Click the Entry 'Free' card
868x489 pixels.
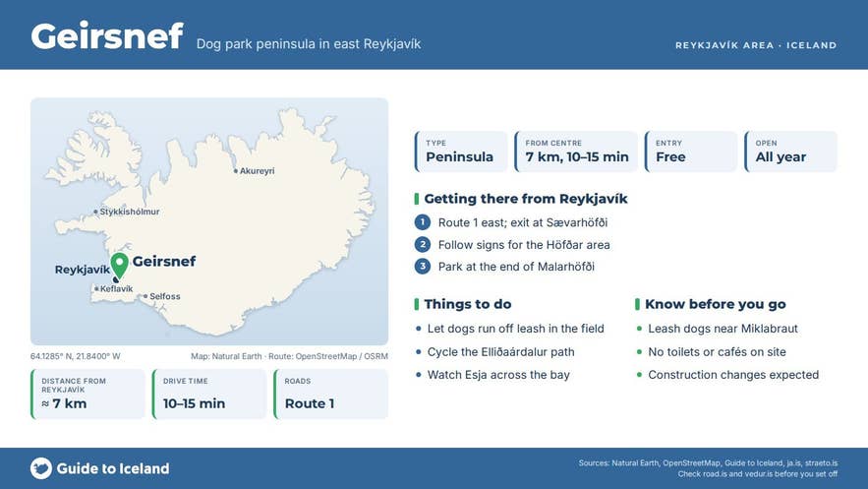(x=691, y=152)
